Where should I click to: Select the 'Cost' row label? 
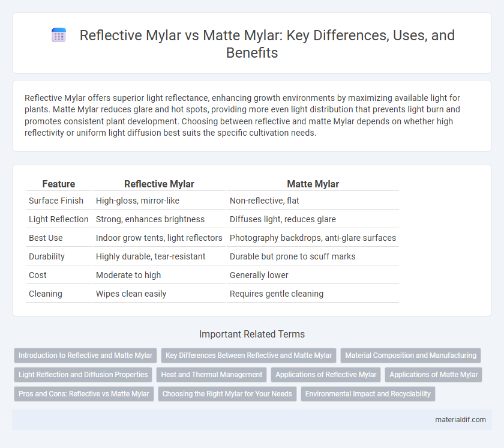pos(38,275)
